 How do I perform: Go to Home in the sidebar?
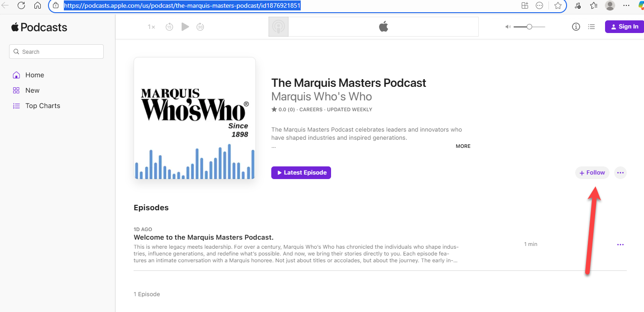coord(34,75)
